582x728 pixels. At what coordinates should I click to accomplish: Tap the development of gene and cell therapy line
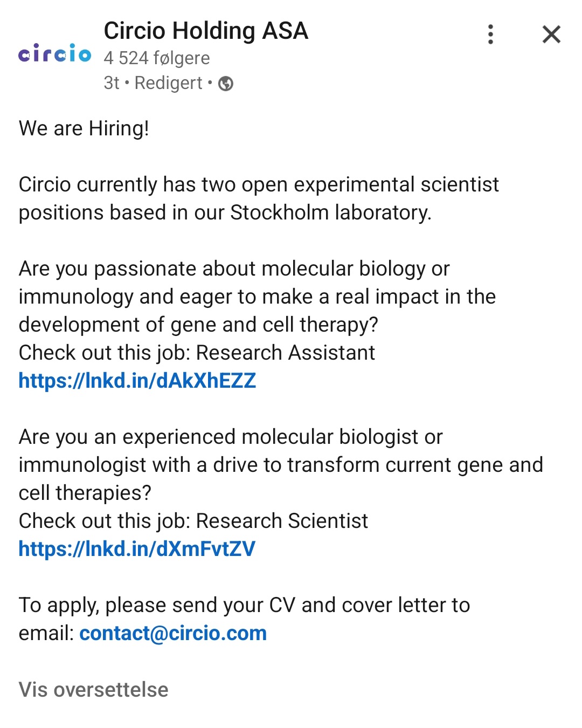tap(198, 325)
